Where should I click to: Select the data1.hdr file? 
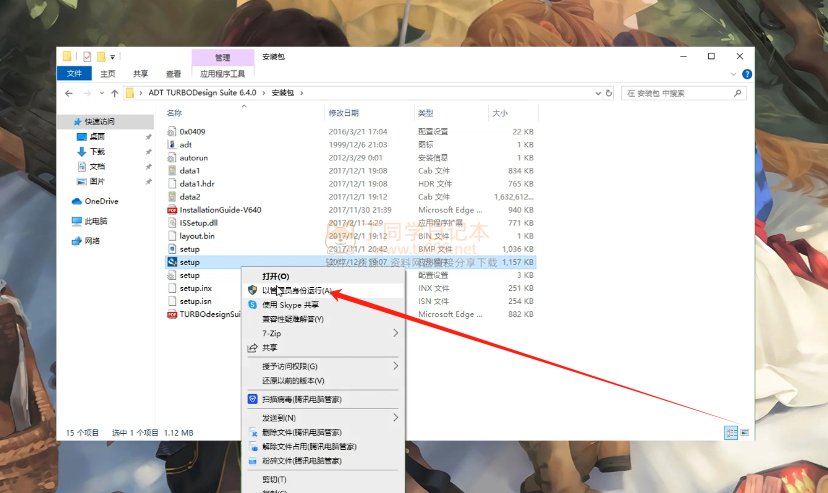[196, 184]
